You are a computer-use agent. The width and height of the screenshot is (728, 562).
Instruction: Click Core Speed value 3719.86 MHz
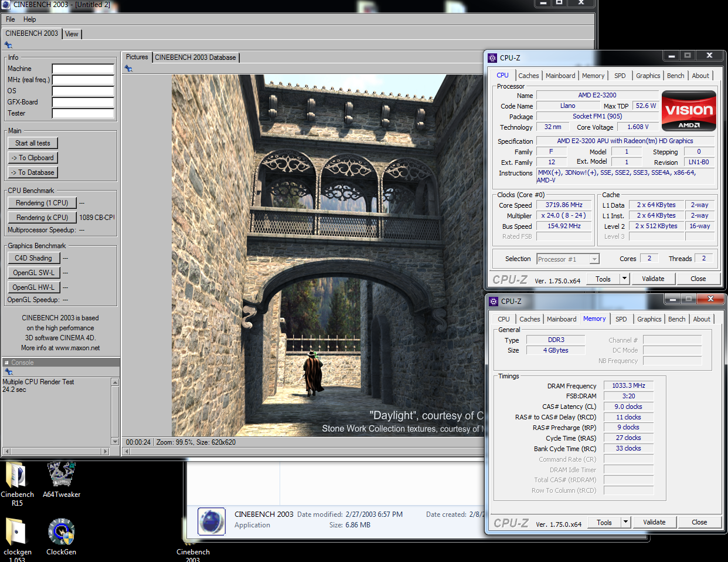tap(564, 205)
